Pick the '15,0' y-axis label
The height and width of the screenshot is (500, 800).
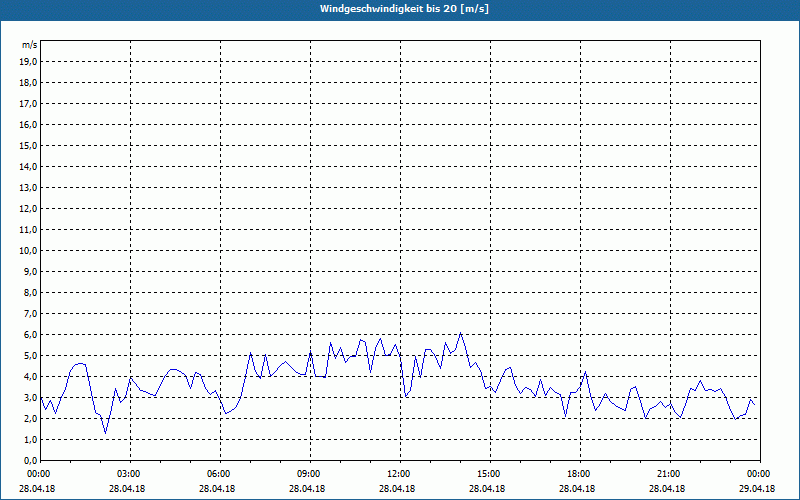point(29,145)
